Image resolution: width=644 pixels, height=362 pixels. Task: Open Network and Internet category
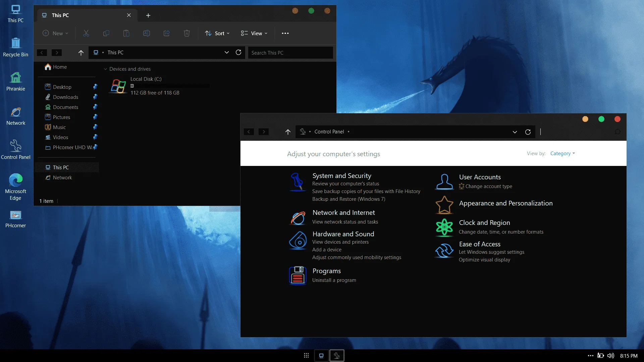343,213
